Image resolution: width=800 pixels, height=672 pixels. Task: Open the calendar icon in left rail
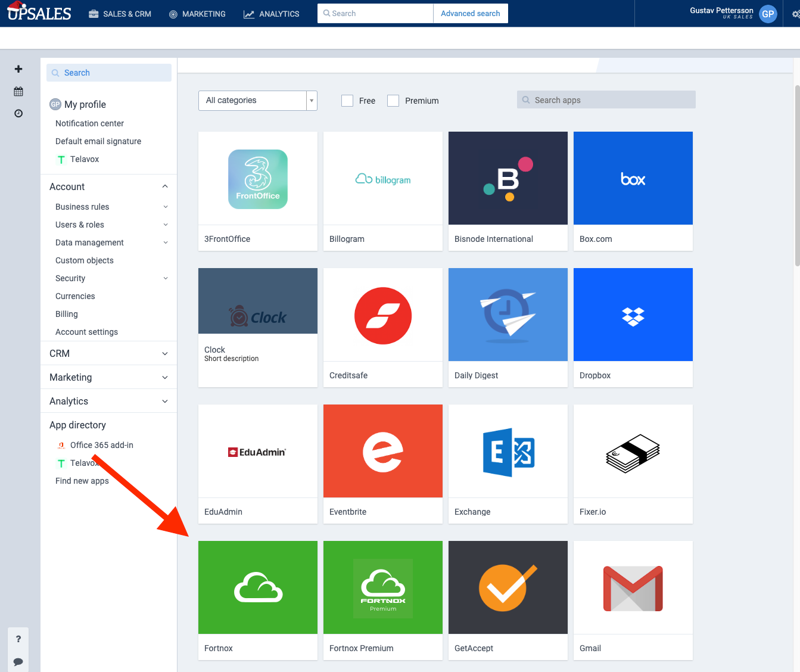18,92
